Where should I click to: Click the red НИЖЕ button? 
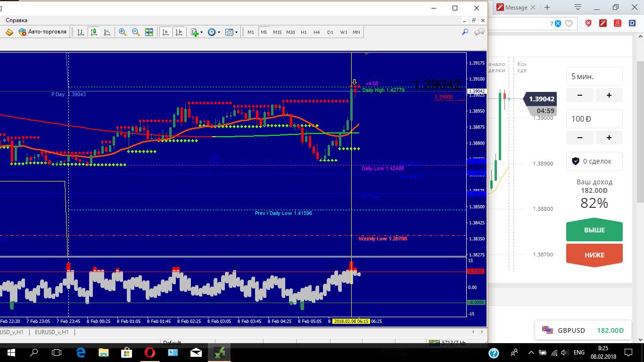click(x=594, y=255)
